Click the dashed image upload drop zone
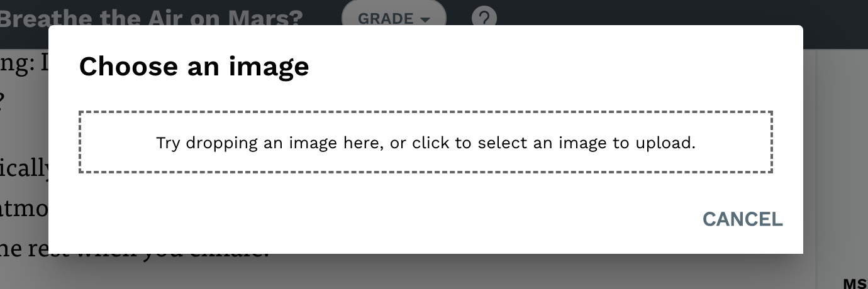Image resolution: width=868 pixels, height=289 pixels. [426, 142]
